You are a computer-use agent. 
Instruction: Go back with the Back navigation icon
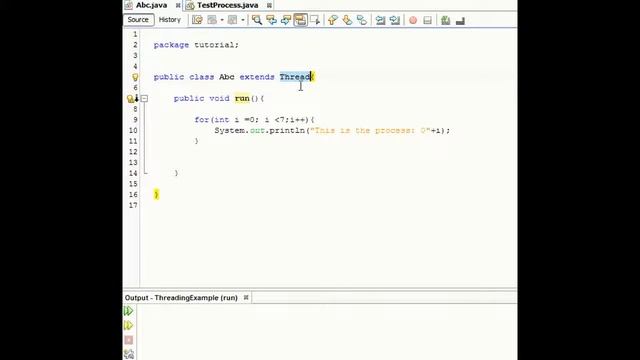click(x=212, y=20)
